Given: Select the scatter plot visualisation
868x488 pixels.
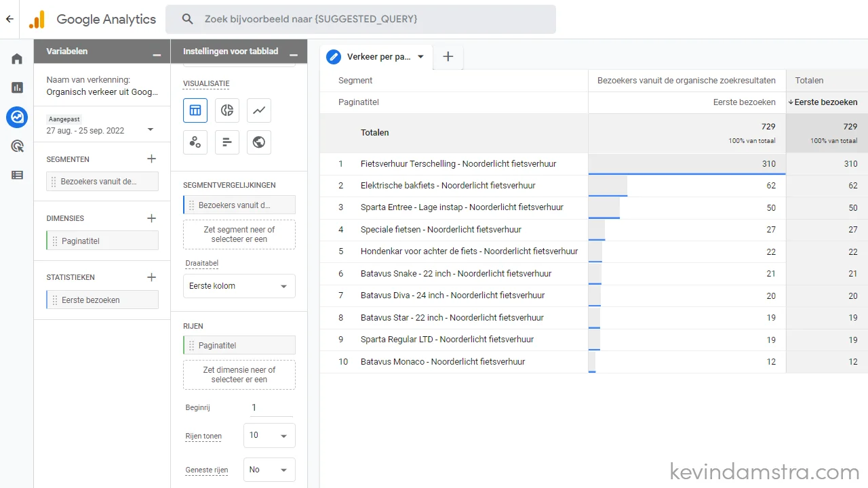Looking at the screenshot, I should [x=195, y=142].
